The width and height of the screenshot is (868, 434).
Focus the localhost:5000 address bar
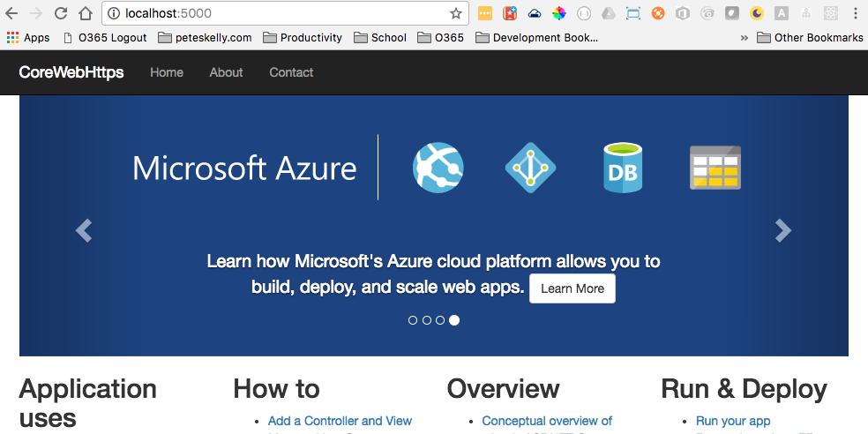[285, 13]
